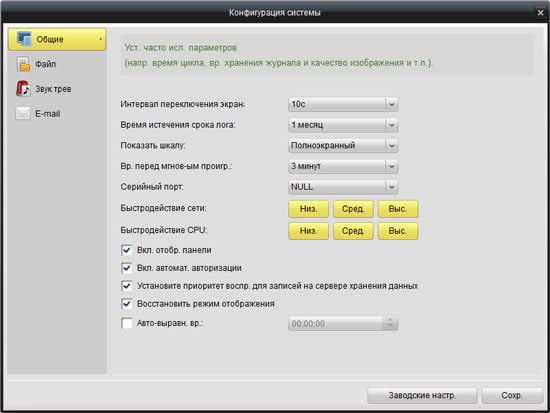550x413 pixels.
Task: Close the Конфигурация системы window
Action: 541,13
